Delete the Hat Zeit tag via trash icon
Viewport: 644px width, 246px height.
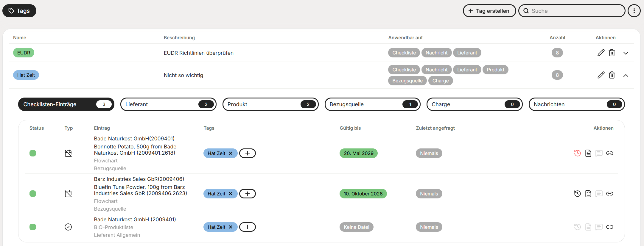612,75
